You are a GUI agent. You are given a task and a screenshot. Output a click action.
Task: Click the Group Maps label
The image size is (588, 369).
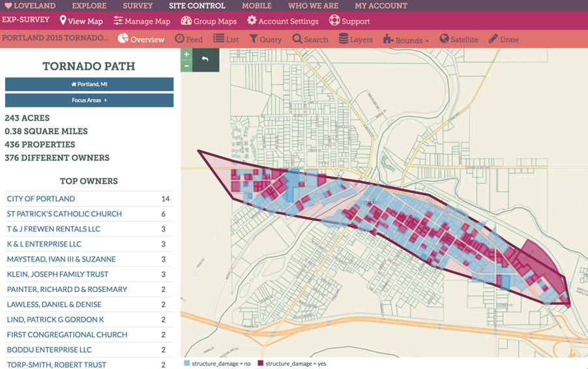click(x=215, y=22)
